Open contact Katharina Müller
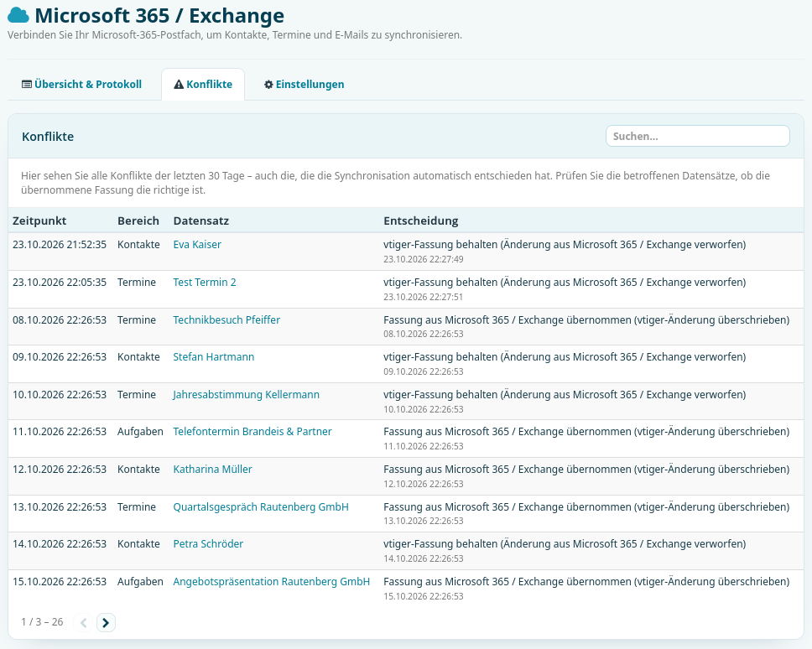 (x=212, y=469)
